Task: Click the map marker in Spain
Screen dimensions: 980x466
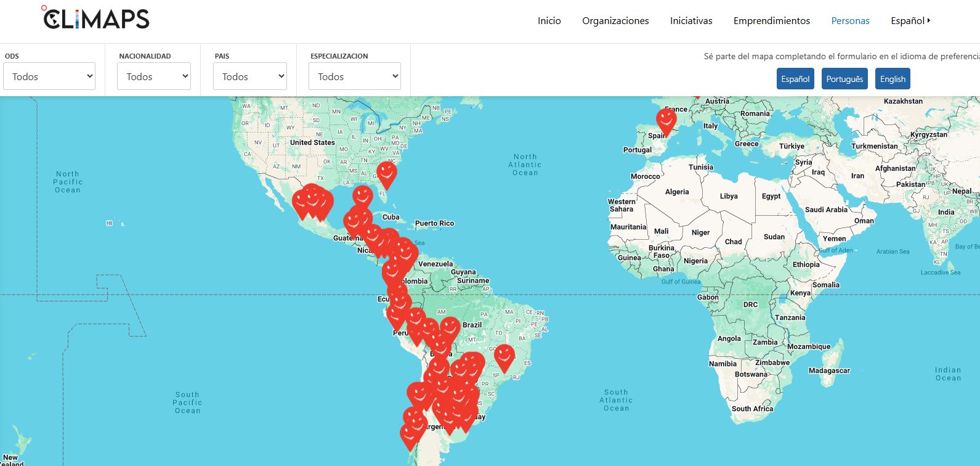Action: [666, 120]
